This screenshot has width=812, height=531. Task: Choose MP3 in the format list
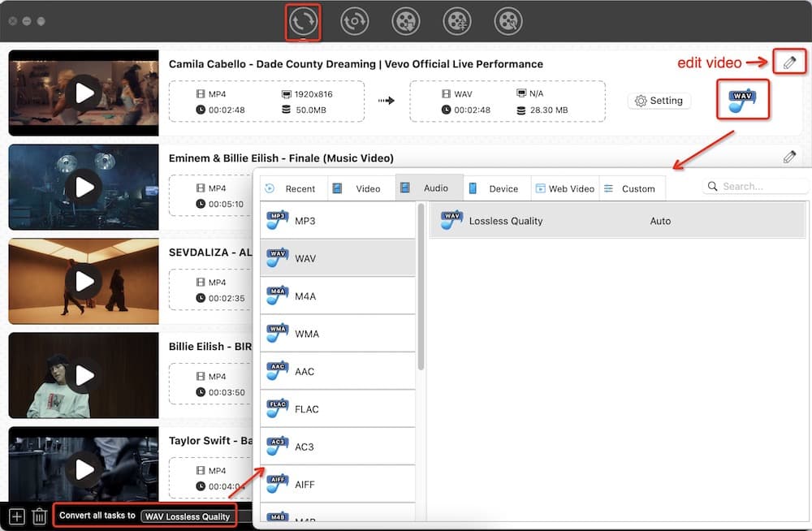[338, 221]
